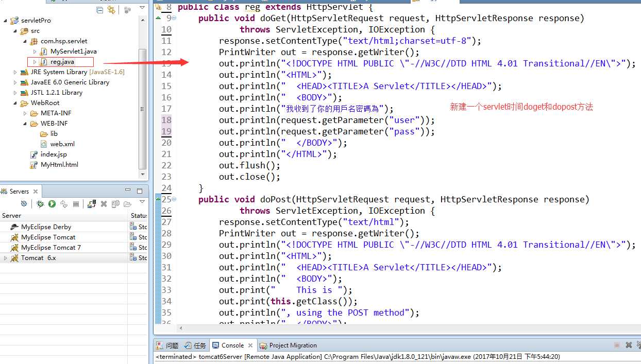This screenshot has height=364, width=641.
Task: Click Package Explorer scrollbar up arrow
Action: (x=143, y=20)
